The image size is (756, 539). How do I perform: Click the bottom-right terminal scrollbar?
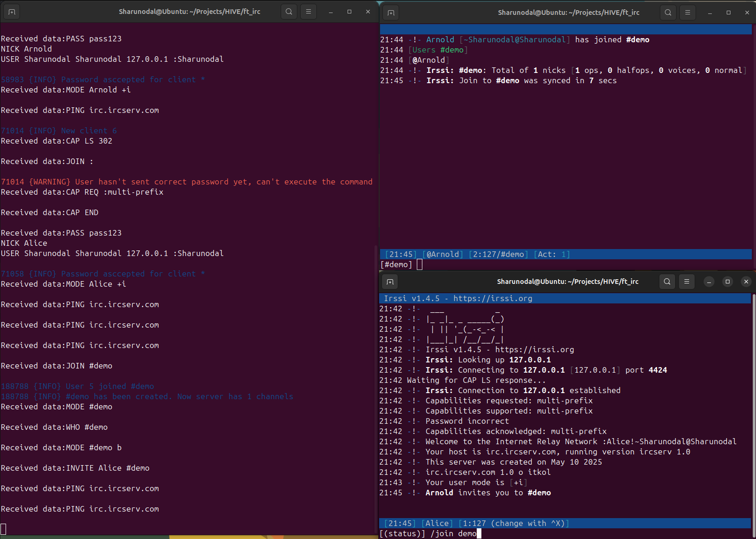tap(753, 416)
